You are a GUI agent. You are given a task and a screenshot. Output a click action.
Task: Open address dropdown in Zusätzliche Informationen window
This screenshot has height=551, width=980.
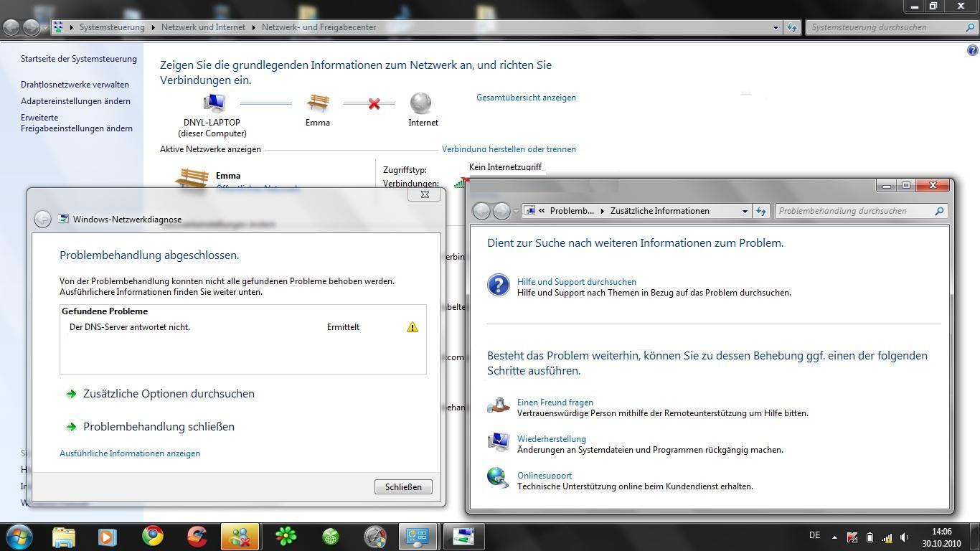(x=745, y=211)
